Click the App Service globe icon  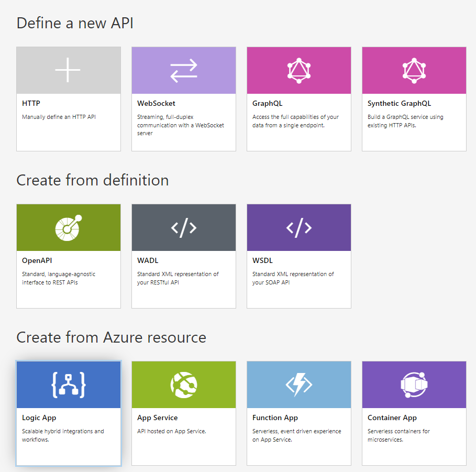(x=184, y=385)
